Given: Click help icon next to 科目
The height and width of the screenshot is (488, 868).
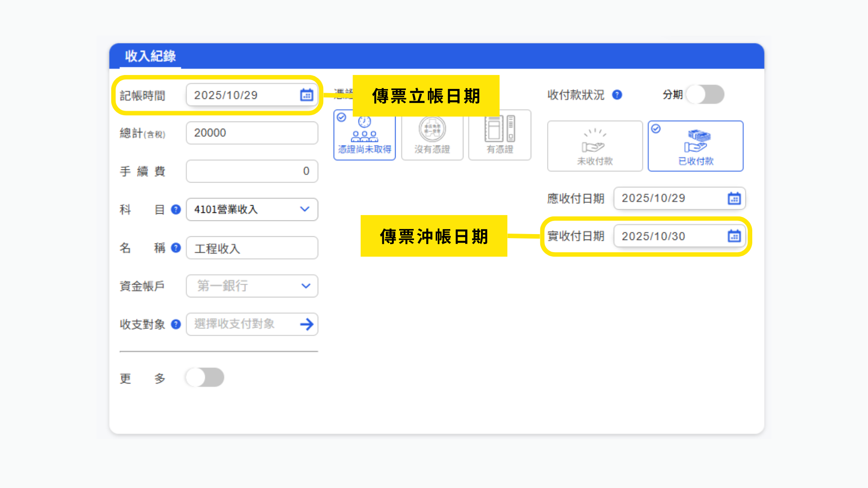Looking at the screenshot, I should [176, 210].
